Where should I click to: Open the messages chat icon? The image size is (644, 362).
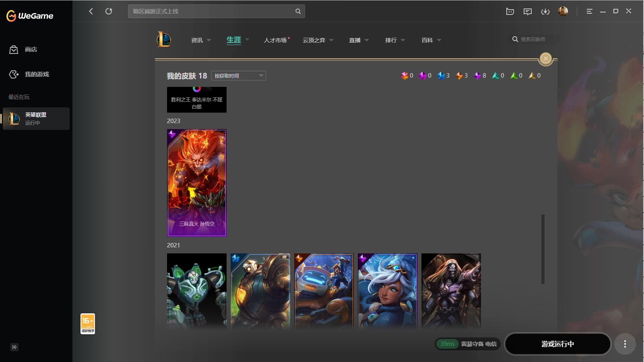point(528,11)
